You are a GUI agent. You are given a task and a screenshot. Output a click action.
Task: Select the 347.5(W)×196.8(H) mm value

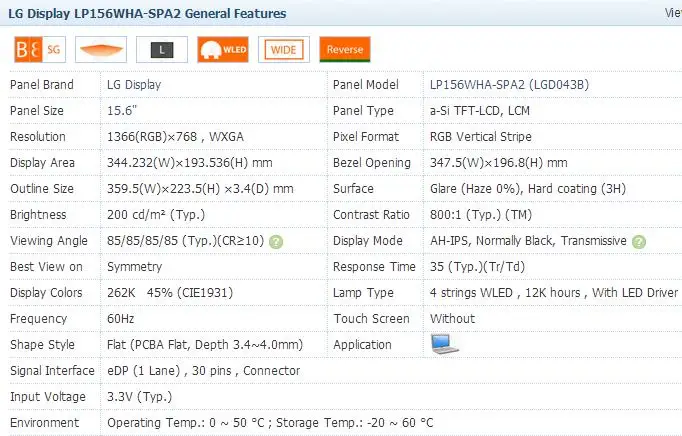click(x=498, y=162)
